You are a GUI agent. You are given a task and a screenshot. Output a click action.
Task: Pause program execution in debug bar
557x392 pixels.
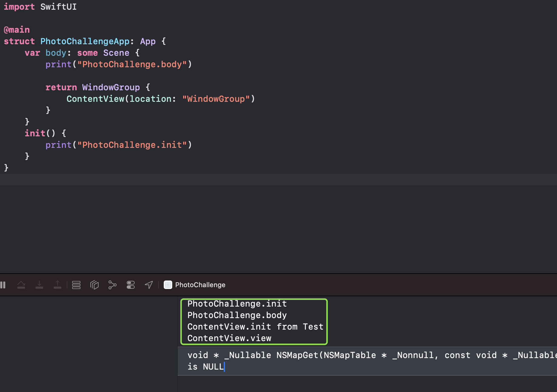tap(3, 285)
